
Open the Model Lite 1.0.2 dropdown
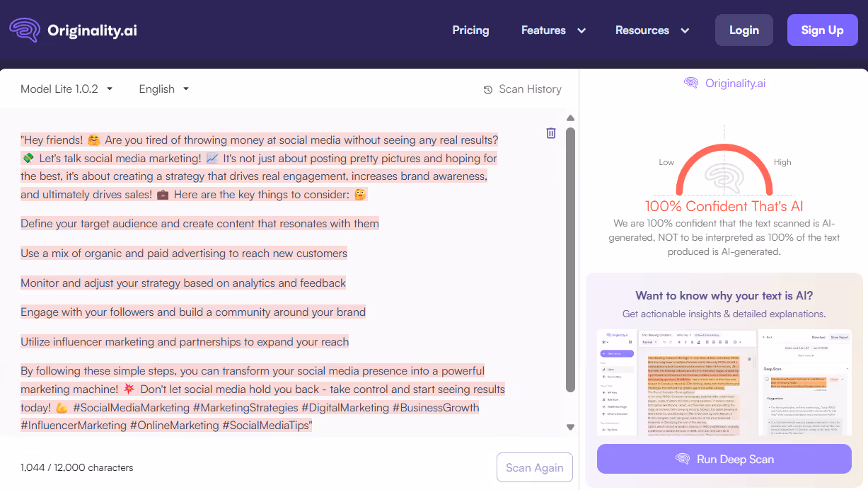pyautogui.click(x=66, y=89)
